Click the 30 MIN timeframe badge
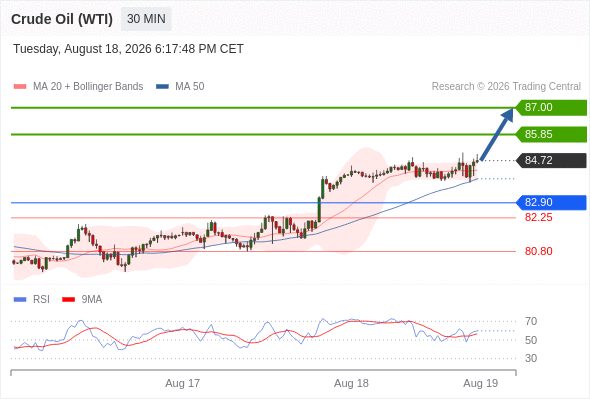This screenshot has width=590, height=400. tap(146, 19)
